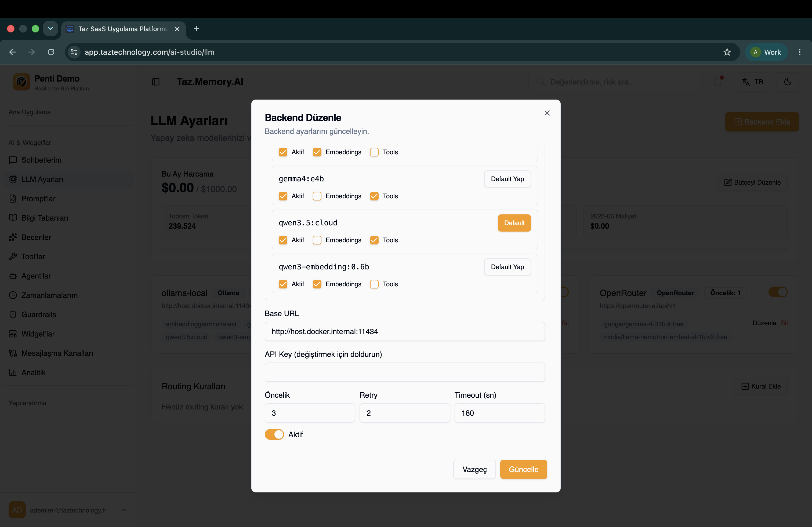Bookmark this page with star icon

[x=727, y=52]
